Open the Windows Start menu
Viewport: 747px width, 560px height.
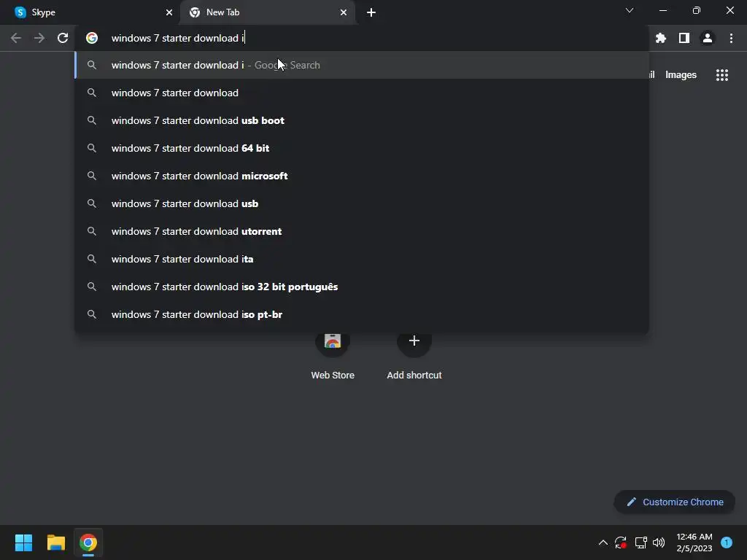pos(23,542)
